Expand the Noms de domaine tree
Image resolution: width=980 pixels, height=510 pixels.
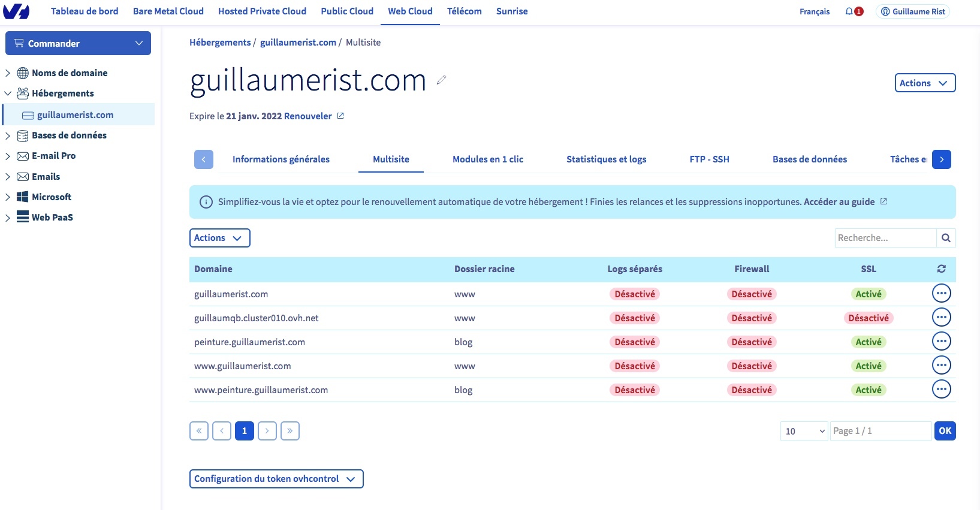click(8, 73)
